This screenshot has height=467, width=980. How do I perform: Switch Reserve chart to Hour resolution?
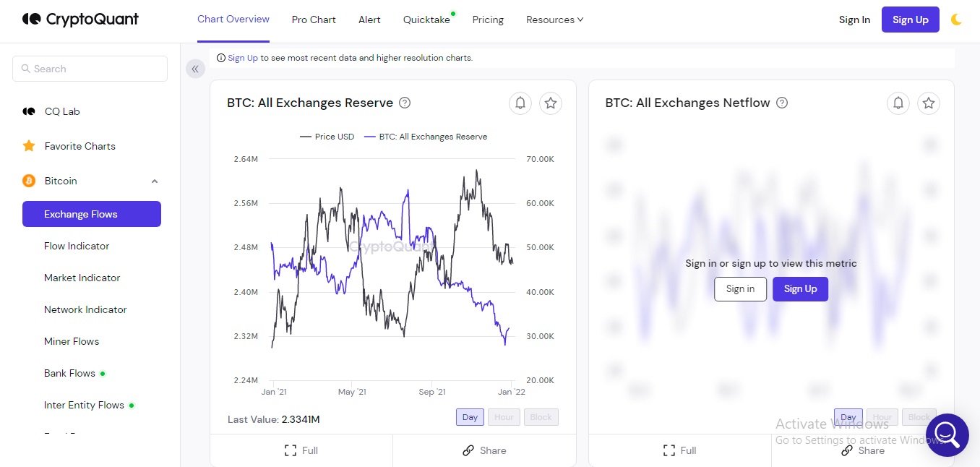(x=504, y=417)
